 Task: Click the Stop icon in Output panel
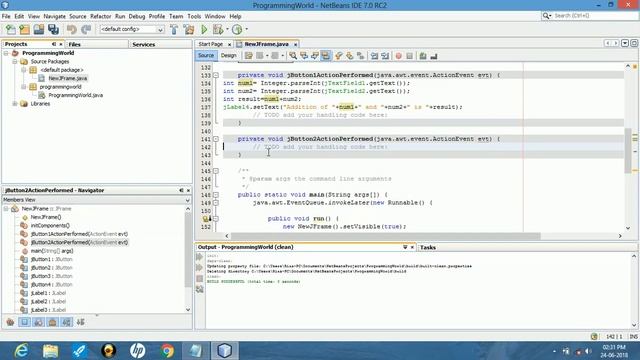200,279
